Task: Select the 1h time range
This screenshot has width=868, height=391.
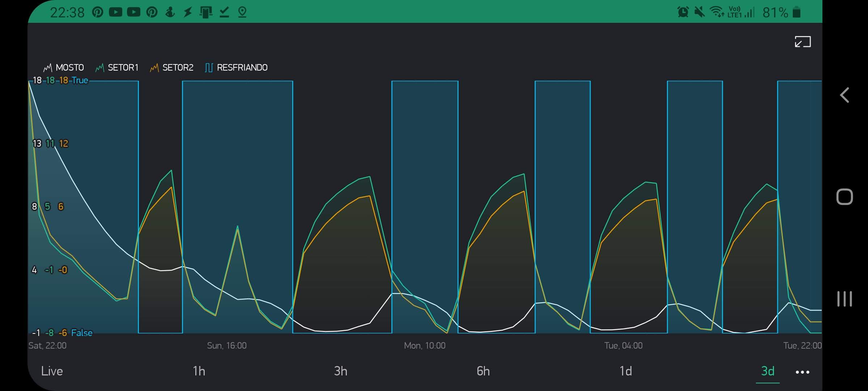Action: tap(199, 371)
